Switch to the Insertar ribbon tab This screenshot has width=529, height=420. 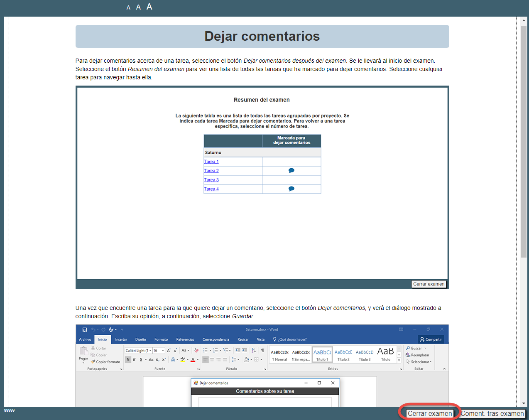coord(121,339)
